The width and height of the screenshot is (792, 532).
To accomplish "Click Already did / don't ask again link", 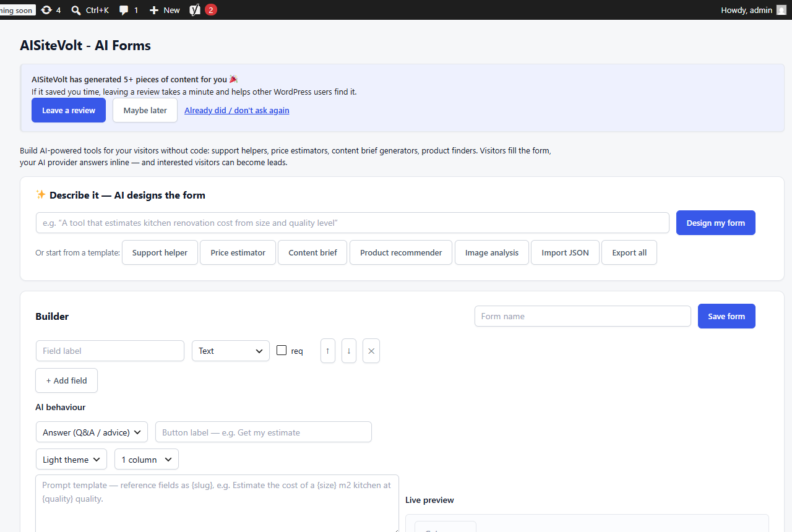I will point(237,110).
